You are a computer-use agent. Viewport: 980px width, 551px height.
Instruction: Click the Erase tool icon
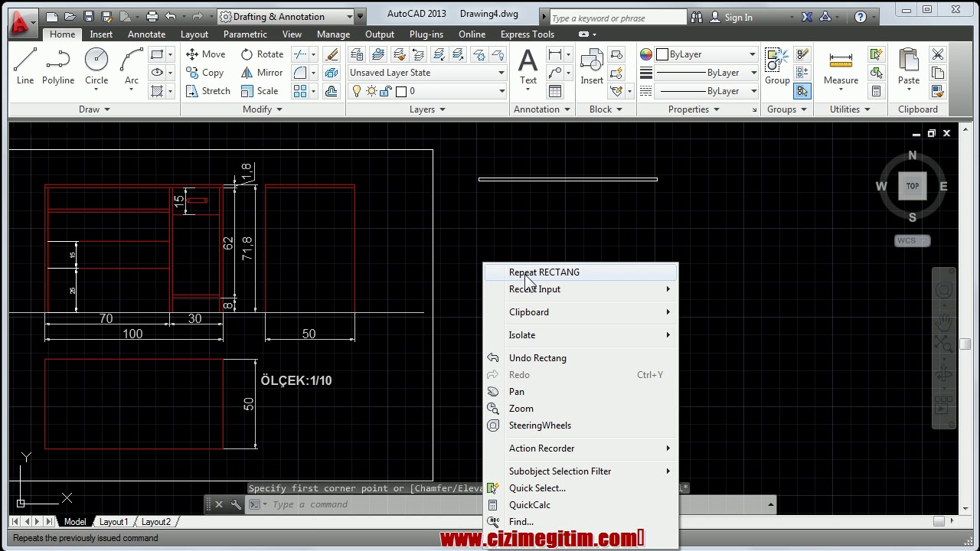point(332,54)
